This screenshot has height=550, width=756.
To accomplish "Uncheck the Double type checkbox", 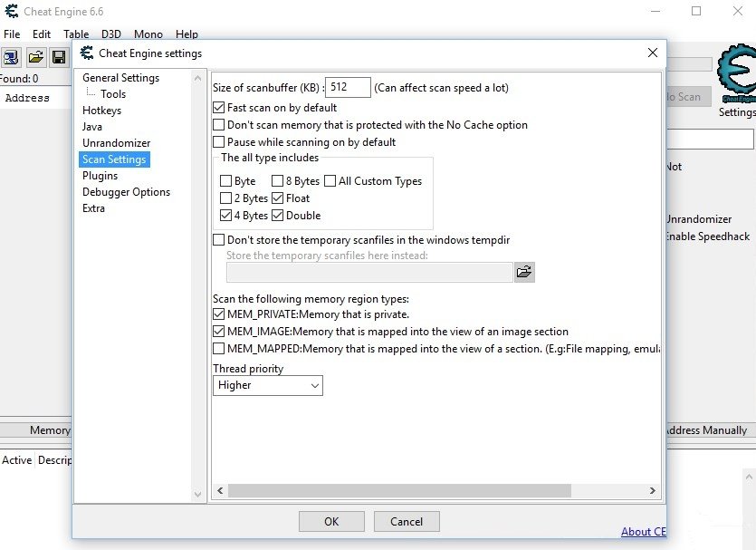I will click(277, 215).
